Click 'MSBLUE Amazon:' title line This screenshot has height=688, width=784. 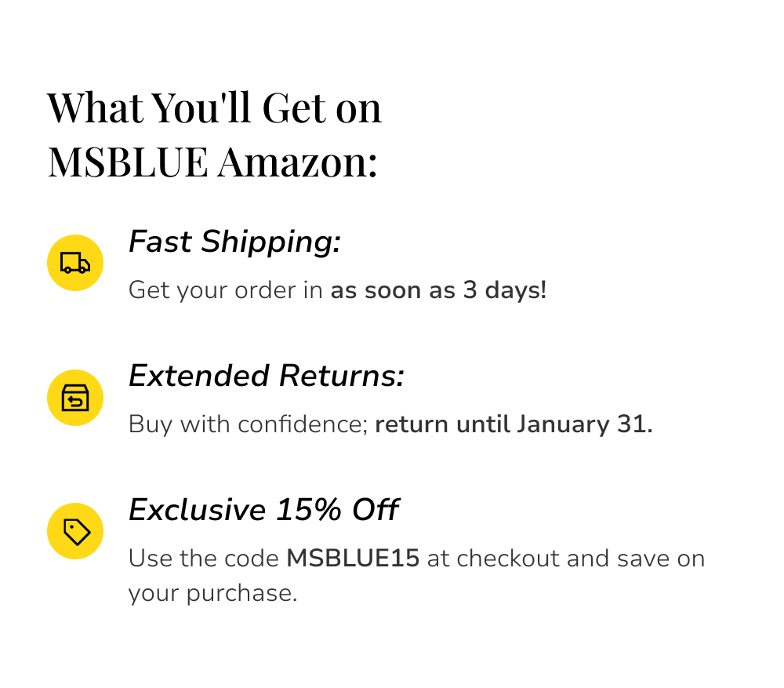pos(212,162)
